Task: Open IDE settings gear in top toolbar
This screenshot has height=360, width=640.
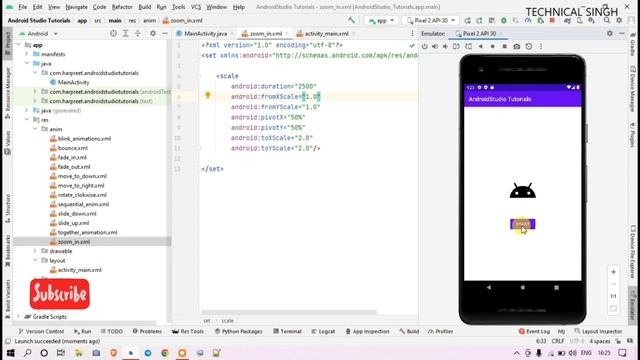Action: 619,20
